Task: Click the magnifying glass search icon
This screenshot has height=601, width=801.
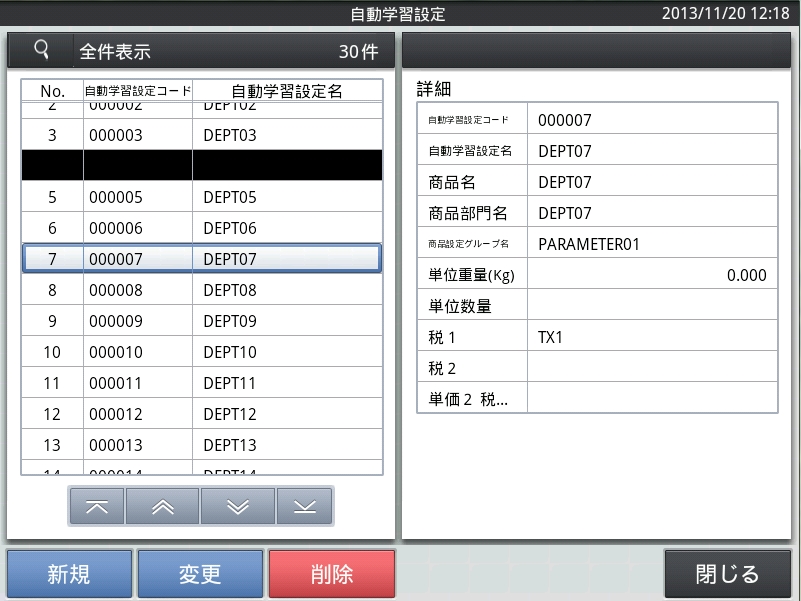Action: (41, 50)
